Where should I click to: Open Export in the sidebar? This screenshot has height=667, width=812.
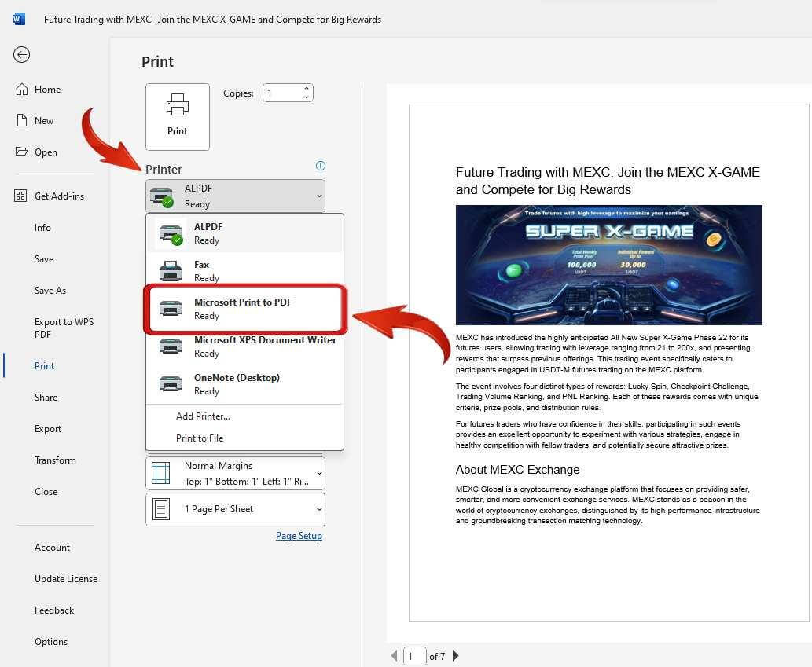click(x=48, y=428)
